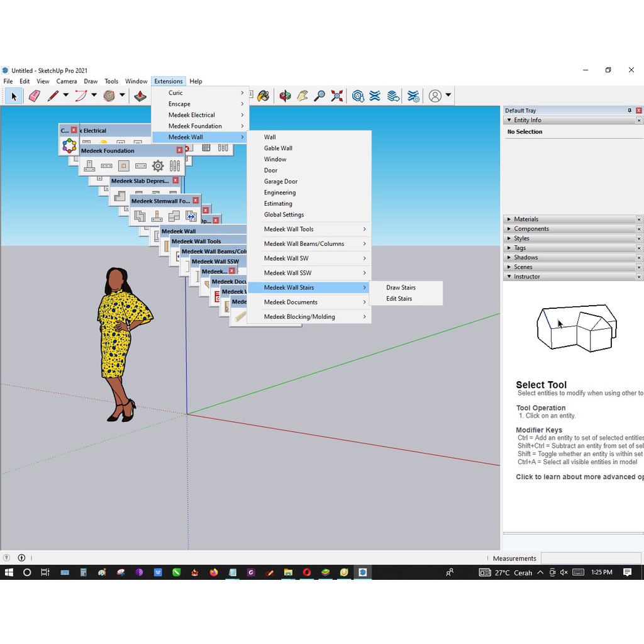Activate the Orbit tool
This screenshot has height=644, width=644.
[x=285, y=96]
